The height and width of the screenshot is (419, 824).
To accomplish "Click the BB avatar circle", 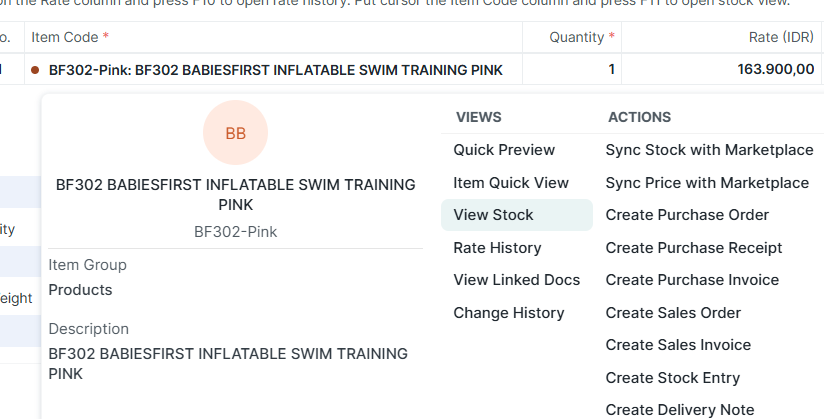I will 235,133.
